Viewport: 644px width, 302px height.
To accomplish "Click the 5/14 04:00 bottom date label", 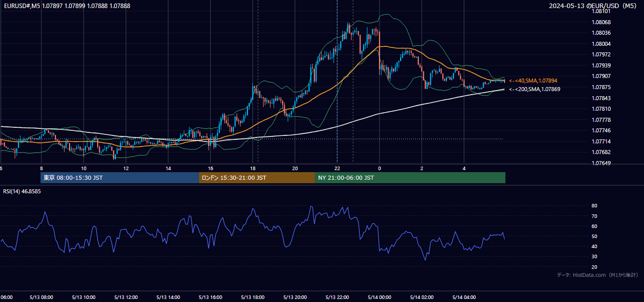I will [464, 297].
